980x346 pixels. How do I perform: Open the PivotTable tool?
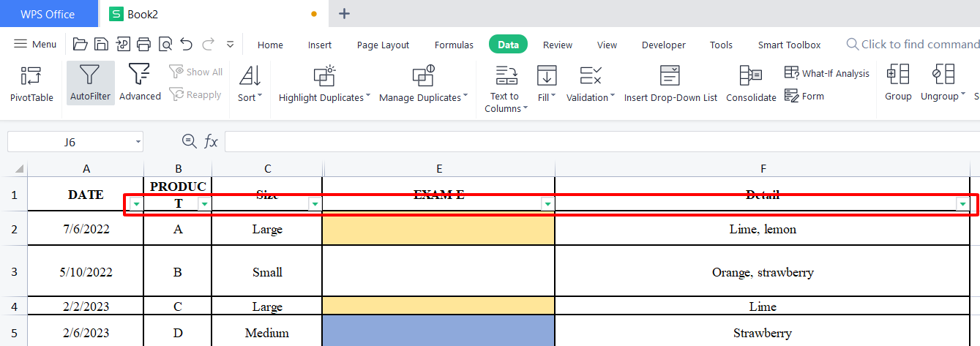31,83
